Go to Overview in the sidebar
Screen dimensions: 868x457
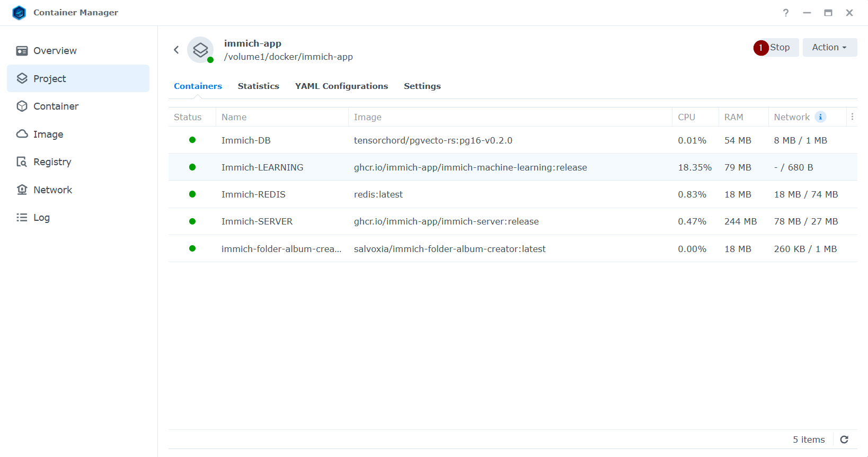pyautogui.click(x=78, y=51)
